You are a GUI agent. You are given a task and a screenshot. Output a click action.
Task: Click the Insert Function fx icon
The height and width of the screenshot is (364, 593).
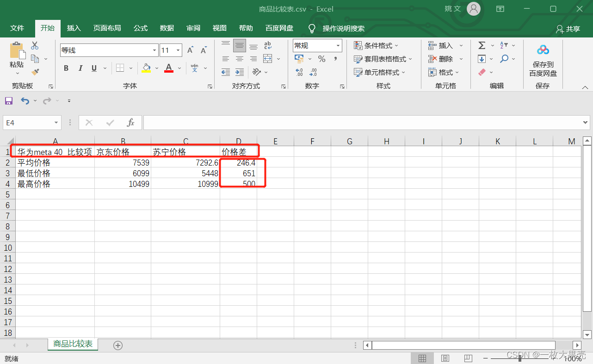[x=131, y=123]
